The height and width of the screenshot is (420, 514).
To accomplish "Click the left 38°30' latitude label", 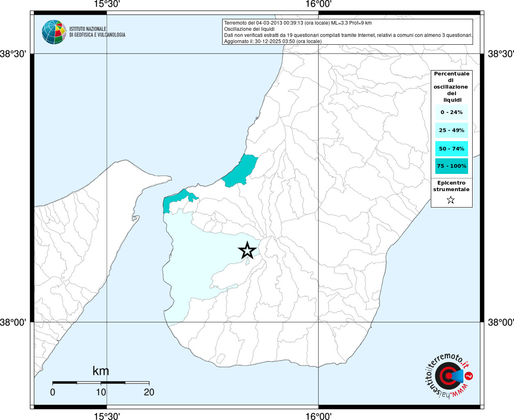I will pyautogui.click(x=13, y=54).
